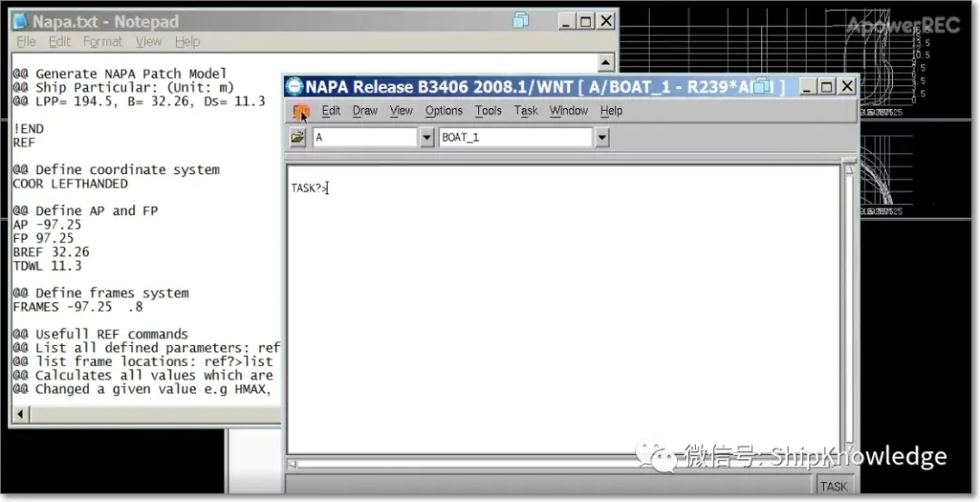Screen dimensions: 980x502
Task: Click the line BREF 32.26 in Notepad
Action: click(51, 252)
